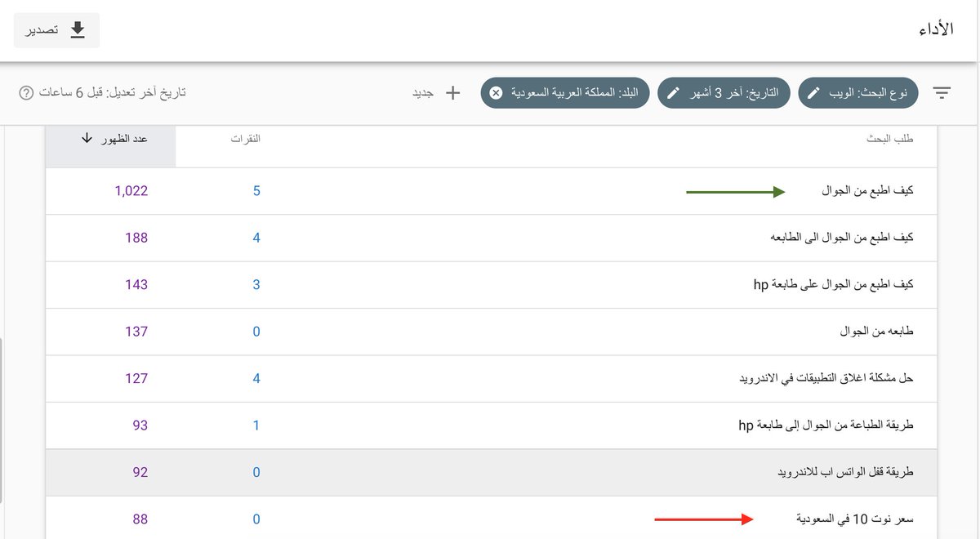
Task: Open the filter list icon
Action: tap(942, 93)
